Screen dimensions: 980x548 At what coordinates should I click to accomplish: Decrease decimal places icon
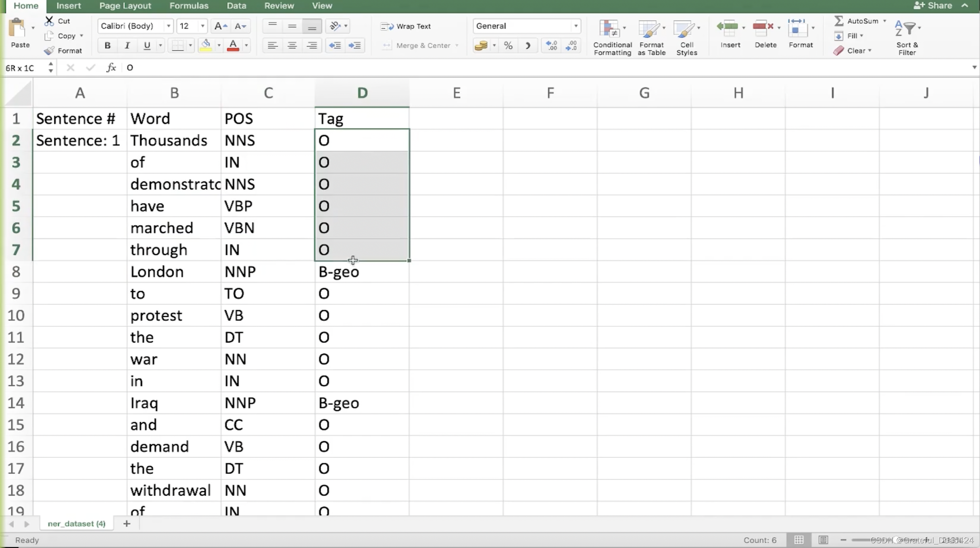[x=571, y=46]
